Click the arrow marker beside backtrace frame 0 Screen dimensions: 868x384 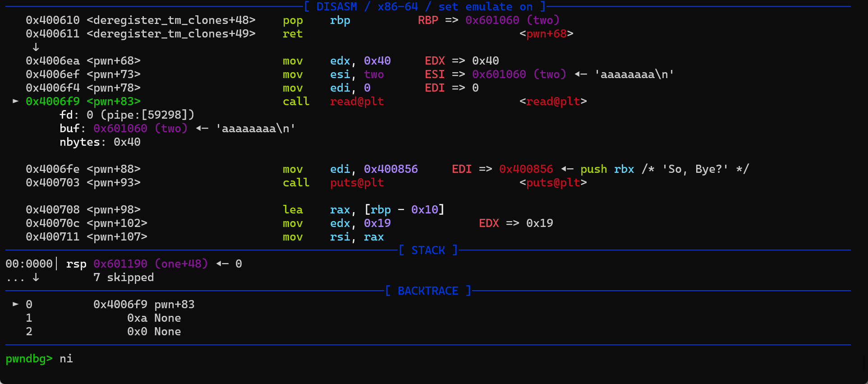click(x=15, y=304)
